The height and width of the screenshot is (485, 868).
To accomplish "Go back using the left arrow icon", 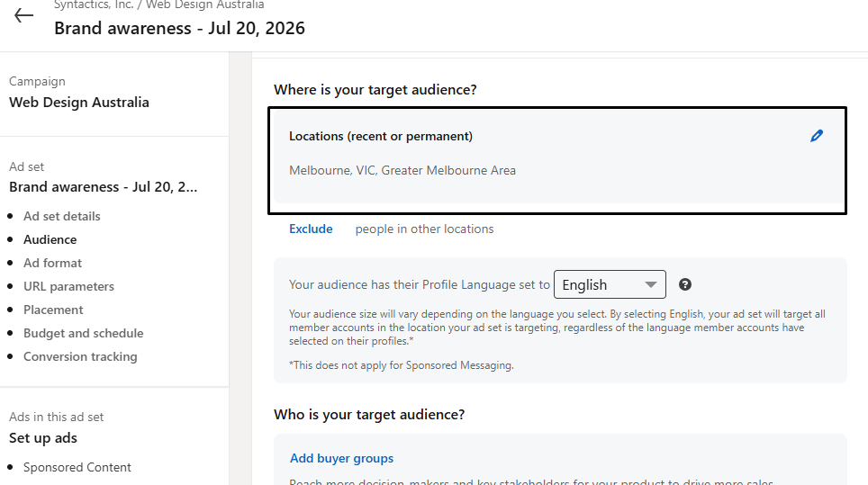I will pyautogui.click(x=23, y=15).
